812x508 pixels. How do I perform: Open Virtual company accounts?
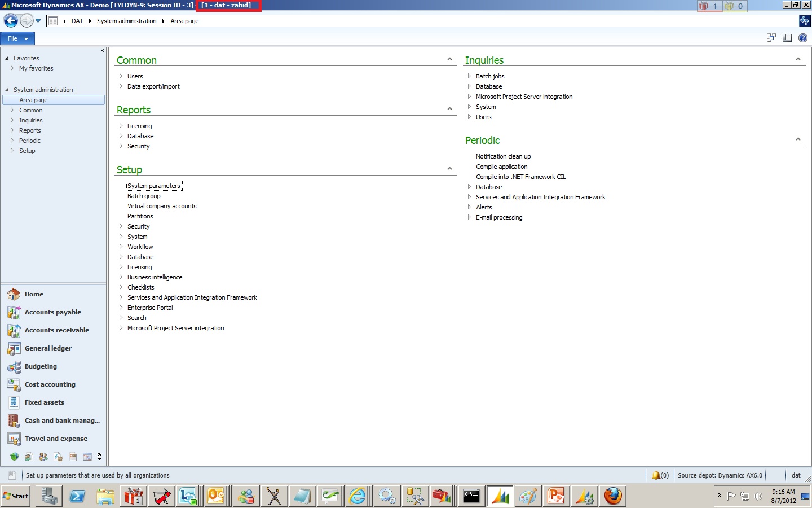[x=162, y=206]
